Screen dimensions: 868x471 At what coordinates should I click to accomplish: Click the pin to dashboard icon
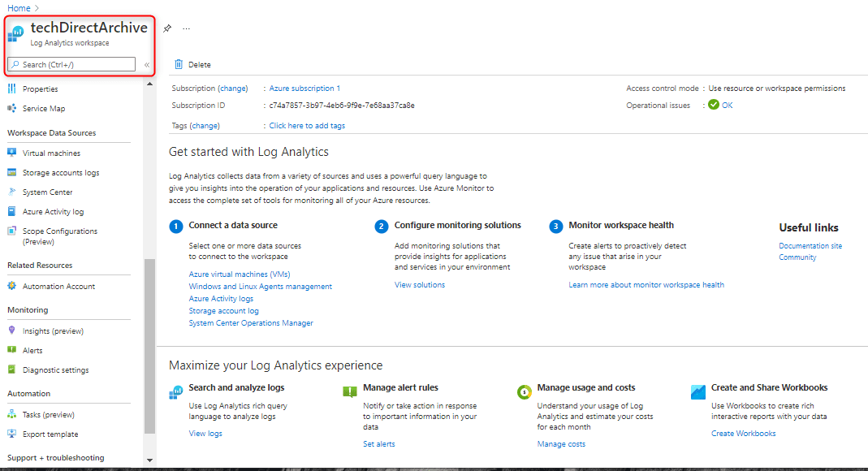167,28
